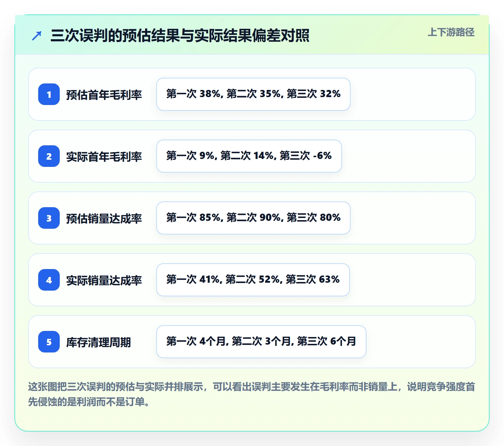
Task: Click value box 第一次 38%, 第二次 35%, 第三次 32%
Action: coord(253,94)
